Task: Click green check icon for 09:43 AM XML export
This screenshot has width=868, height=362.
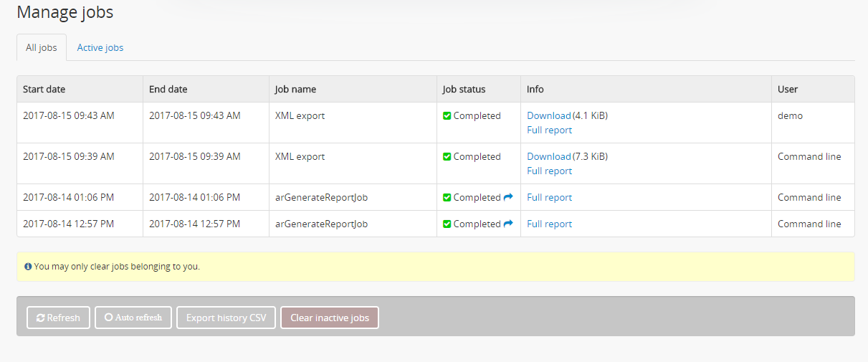Action: point(447,116)
